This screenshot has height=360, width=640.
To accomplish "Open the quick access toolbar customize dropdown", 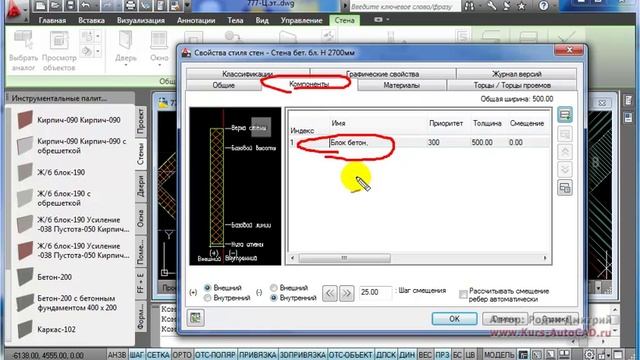I will (187, 6).
